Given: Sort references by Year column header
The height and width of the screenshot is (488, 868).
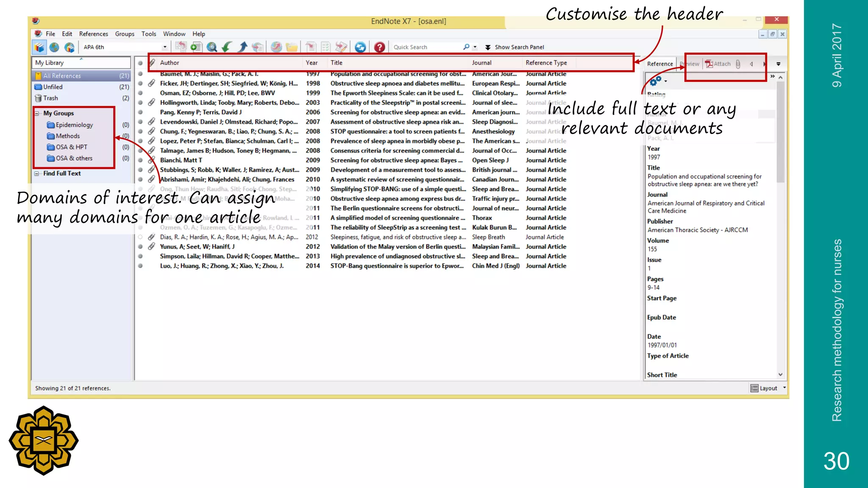Looking at the screenshot, I should (x=312, y=63).
